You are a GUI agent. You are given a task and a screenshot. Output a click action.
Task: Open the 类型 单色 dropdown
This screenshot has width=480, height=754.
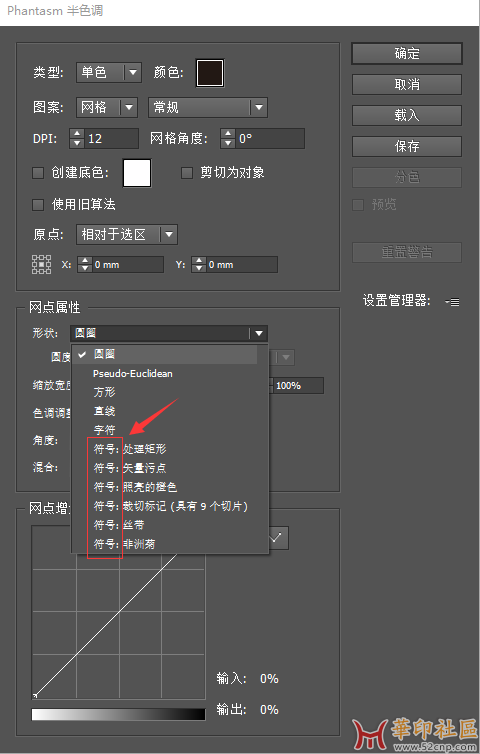pyautogui.click(x=109, y=73)
